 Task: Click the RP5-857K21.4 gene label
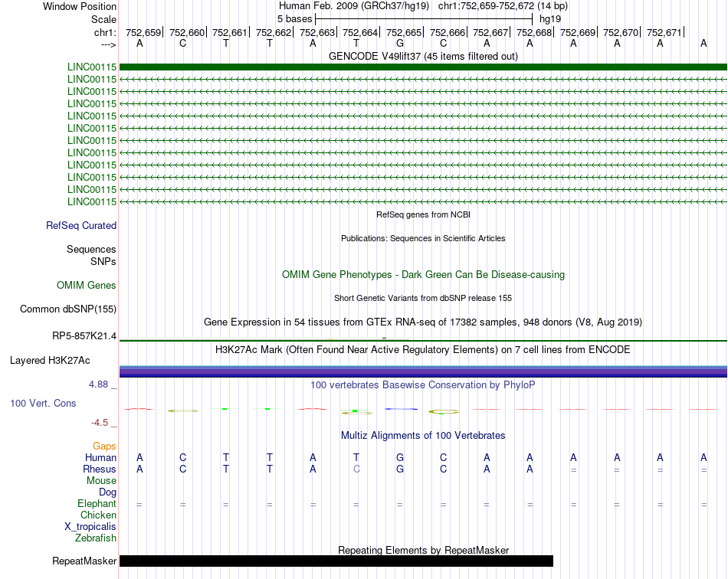tap(84, 336)
